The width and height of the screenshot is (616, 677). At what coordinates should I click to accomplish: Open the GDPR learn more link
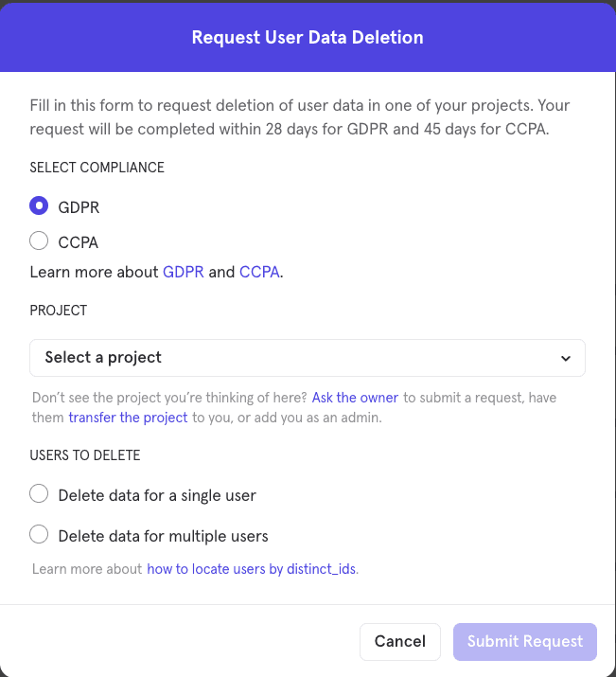[x=184, y=272]
